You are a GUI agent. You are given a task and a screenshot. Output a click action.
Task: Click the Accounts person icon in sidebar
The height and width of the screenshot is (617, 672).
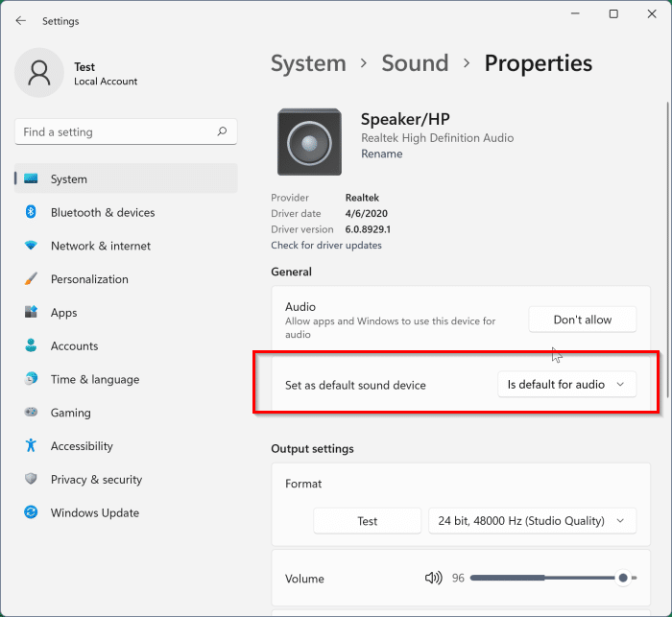[x=31, y=345]
